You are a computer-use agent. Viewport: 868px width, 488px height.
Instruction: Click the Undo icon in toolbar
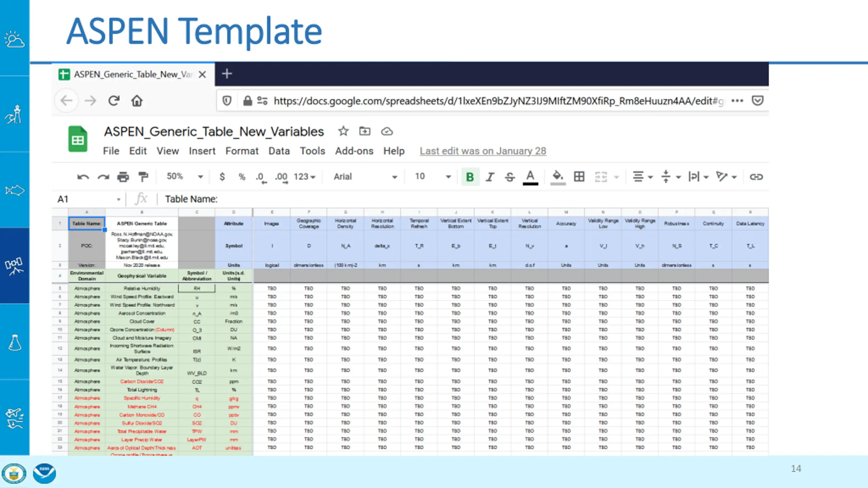click(x=83, y=177)
